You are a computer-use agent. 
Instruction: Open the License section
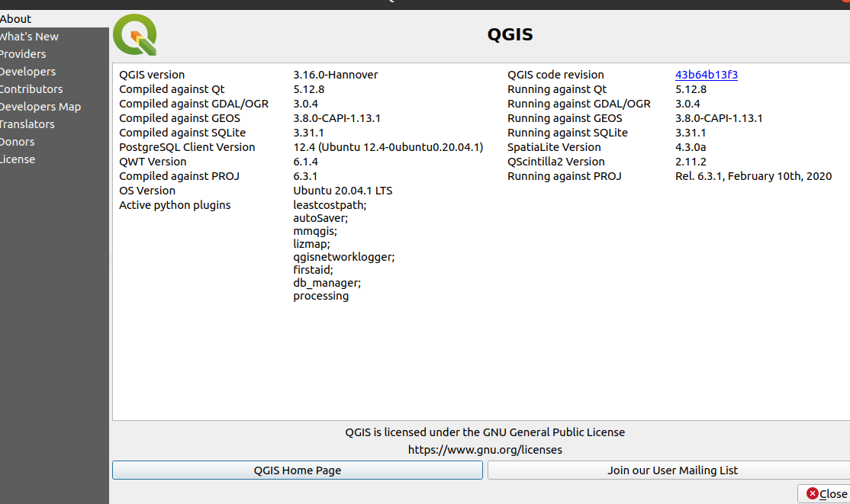click(17, 159)
